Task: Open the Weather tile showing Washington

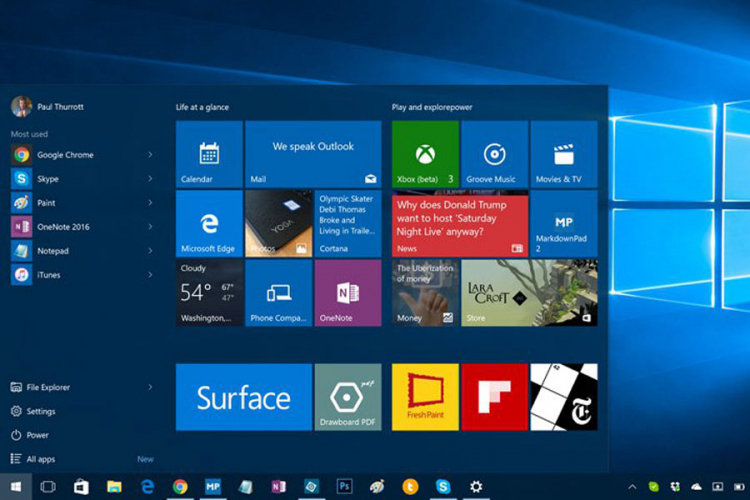Action: pos(209,293)
